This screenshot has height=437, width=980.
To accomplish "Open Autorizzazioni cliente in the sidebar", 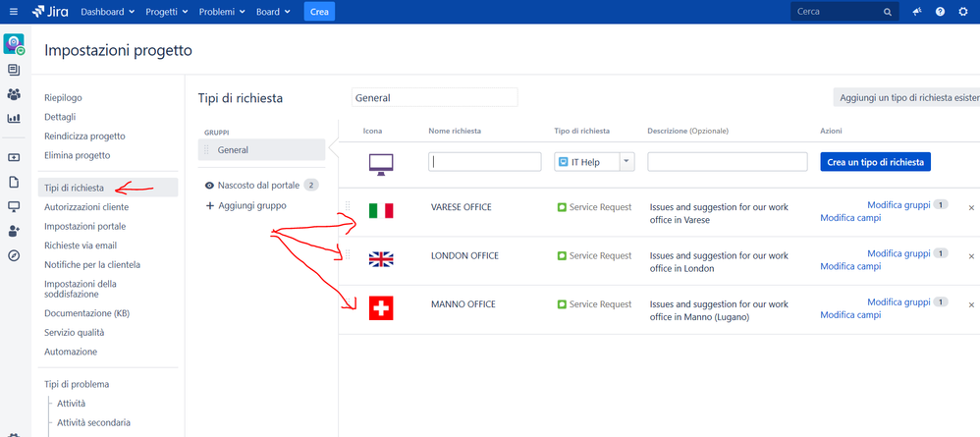I will tap(86, 207).
